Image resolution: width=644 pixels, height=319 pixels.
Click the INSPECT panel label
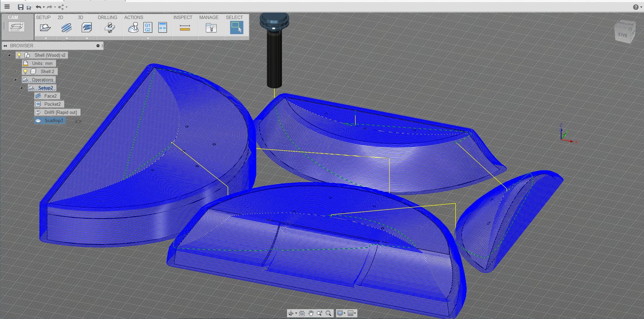pos(183,17)
